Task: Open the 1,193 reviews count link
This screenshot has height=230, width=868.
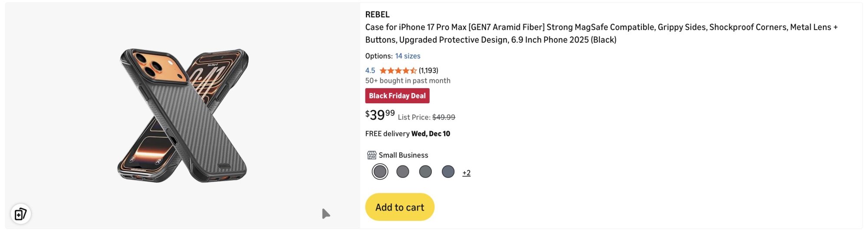Action: pos(428,70)
